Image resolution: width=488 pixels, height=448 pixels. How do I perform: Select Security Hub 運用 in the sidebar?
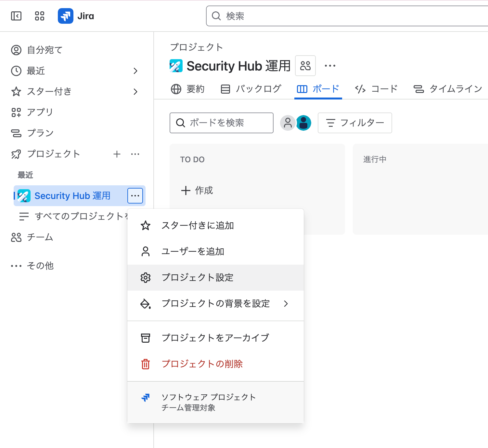(72, 196)
